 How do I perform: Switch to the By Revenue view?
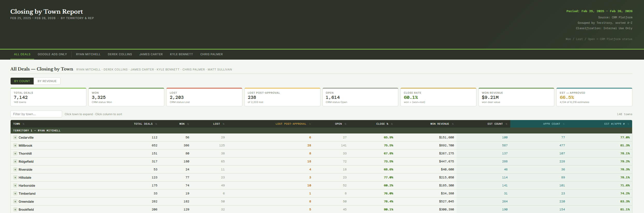(47, 81)
